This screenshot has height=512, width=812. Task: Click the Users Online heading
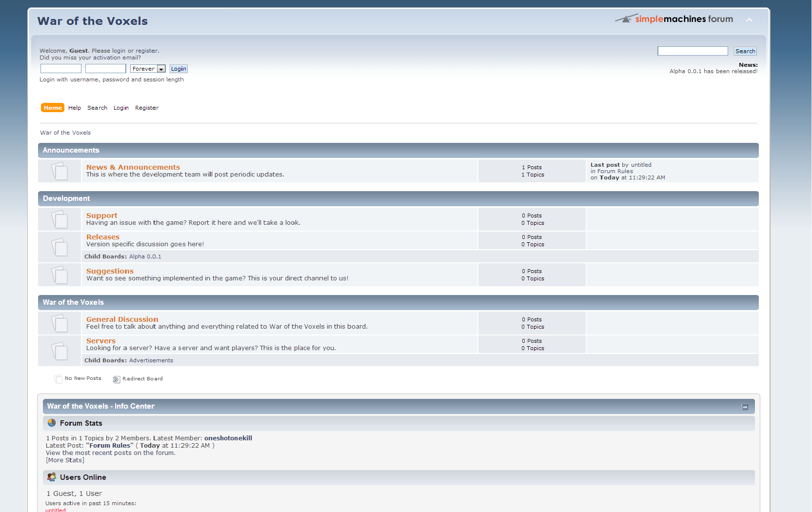[83, 477]
